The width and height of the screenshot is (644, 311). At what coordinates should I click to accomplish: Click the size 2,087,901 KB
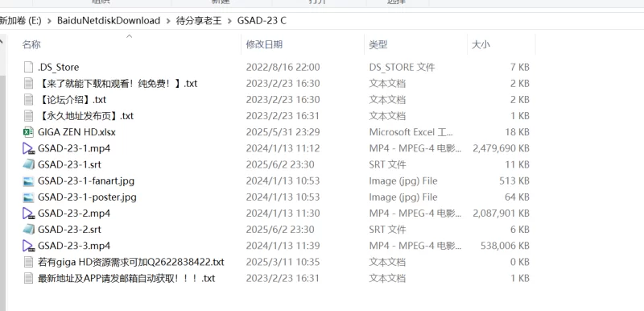pos(501,214)
